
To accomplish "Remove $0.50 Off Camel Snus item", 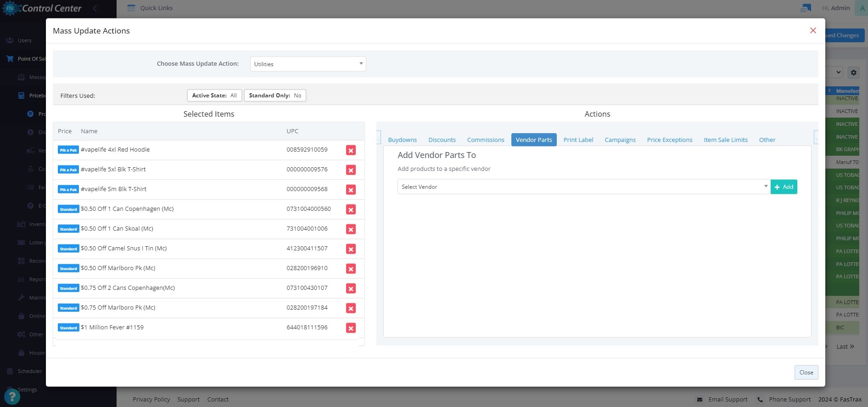I will click(351, 249).
